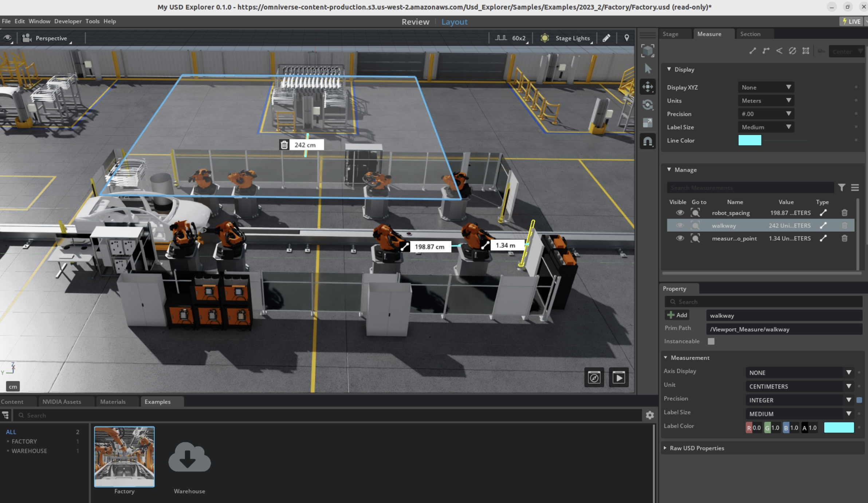Toggle visibility of measur...o_point measurement
The height and width of the screenshot is (503, 868).
coord(680,238)
